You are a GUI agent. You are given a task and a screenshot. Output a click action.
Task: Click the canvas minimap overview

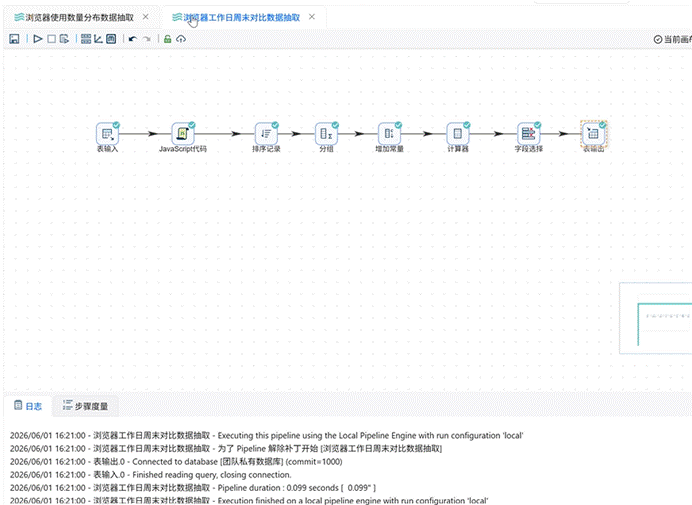pos(656,318)
